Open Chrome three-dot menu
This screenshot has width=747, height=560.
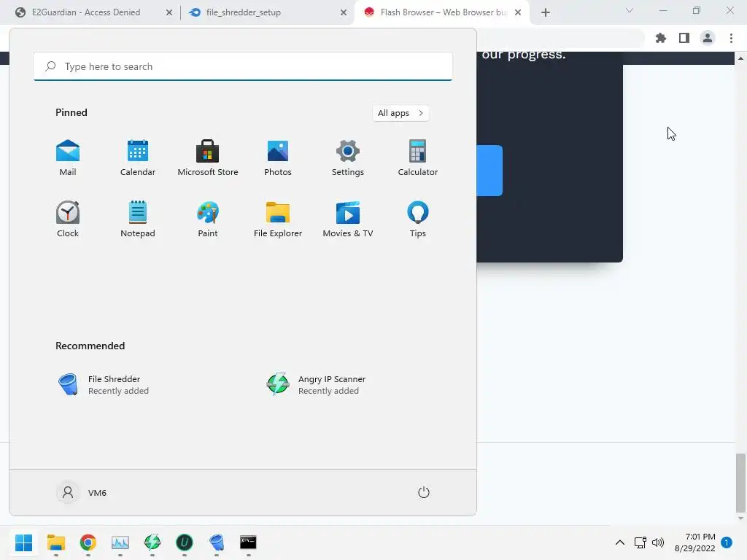731,38
